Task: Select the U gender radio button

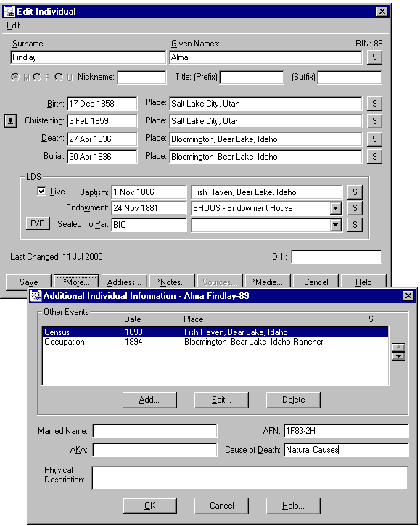Action: click(59, 77)
